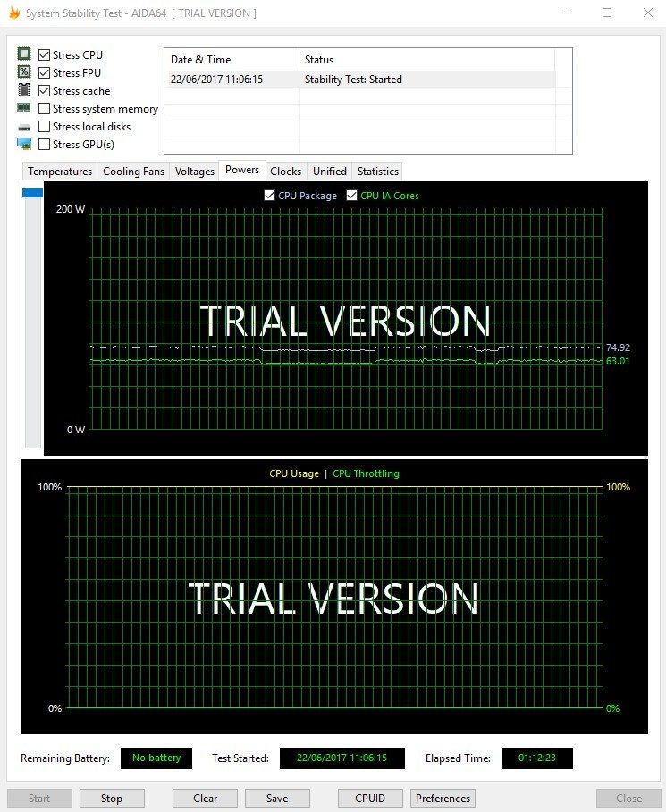This screenshot has height=812, width=666.
Task: Switch to the Clocks tab
Action: pyautogui.click(x=285, y=172)
